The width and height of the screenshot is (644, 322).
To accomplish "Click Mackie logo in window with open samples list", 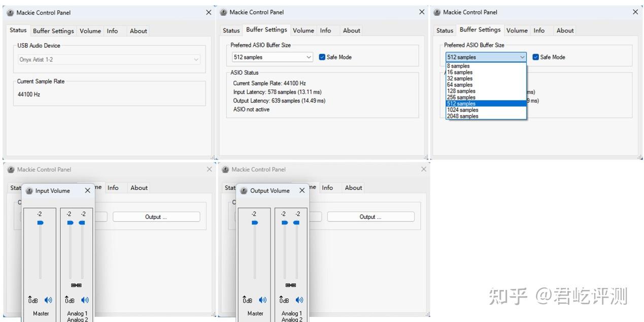I will coord(437,12).
